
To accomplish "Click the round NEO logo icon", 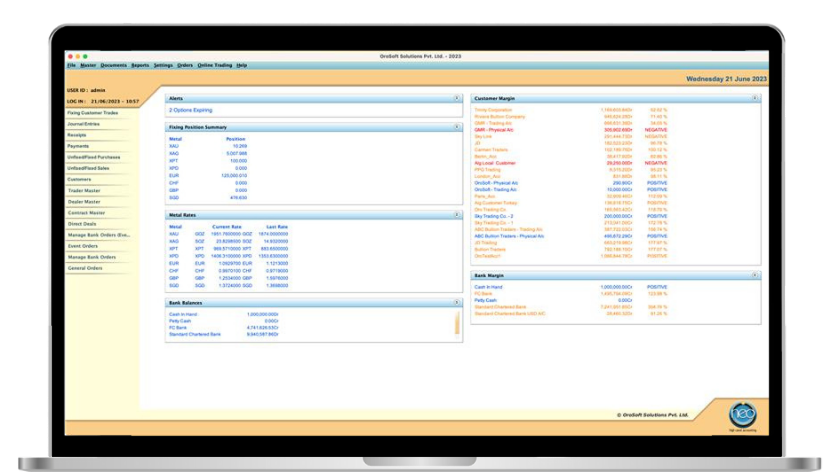I will tap(743, 414).
